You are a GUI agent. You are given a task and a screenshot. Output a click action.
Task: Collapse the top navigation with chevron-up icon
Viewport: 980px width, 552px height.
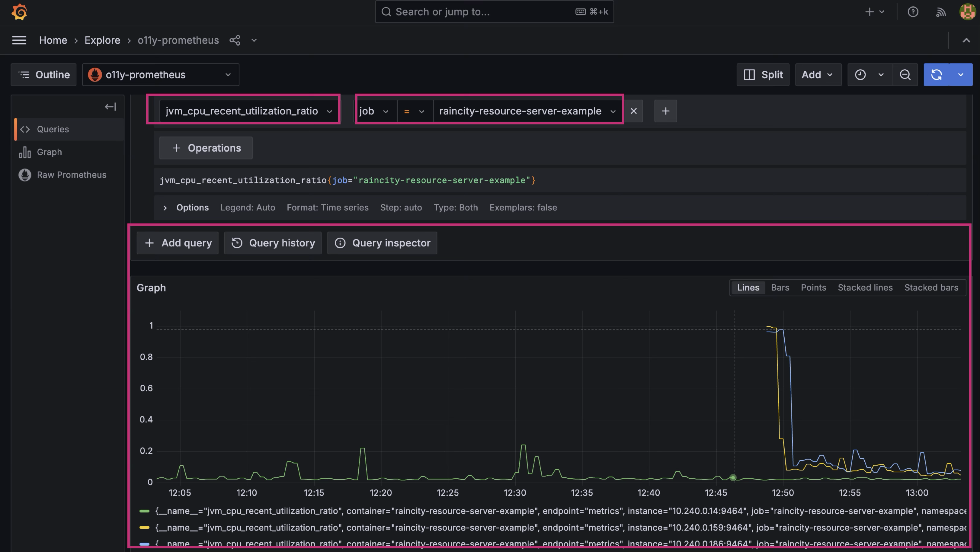coord(966,40)
